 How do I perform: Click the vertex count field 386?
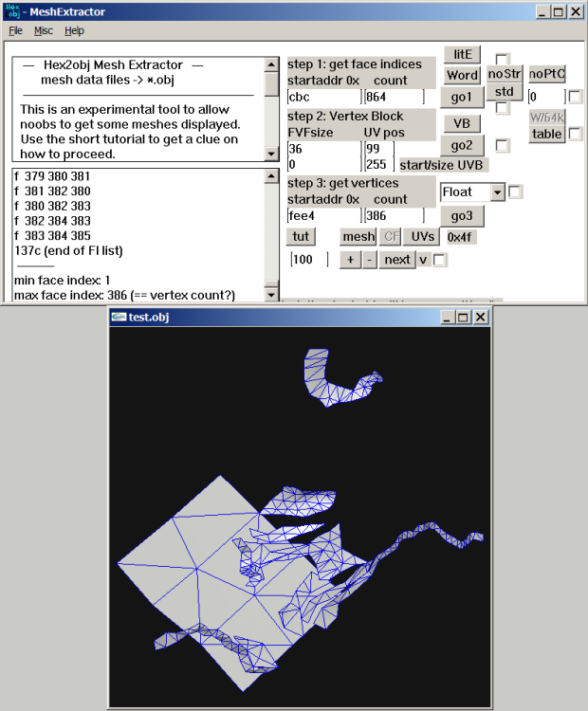(395, 216)
